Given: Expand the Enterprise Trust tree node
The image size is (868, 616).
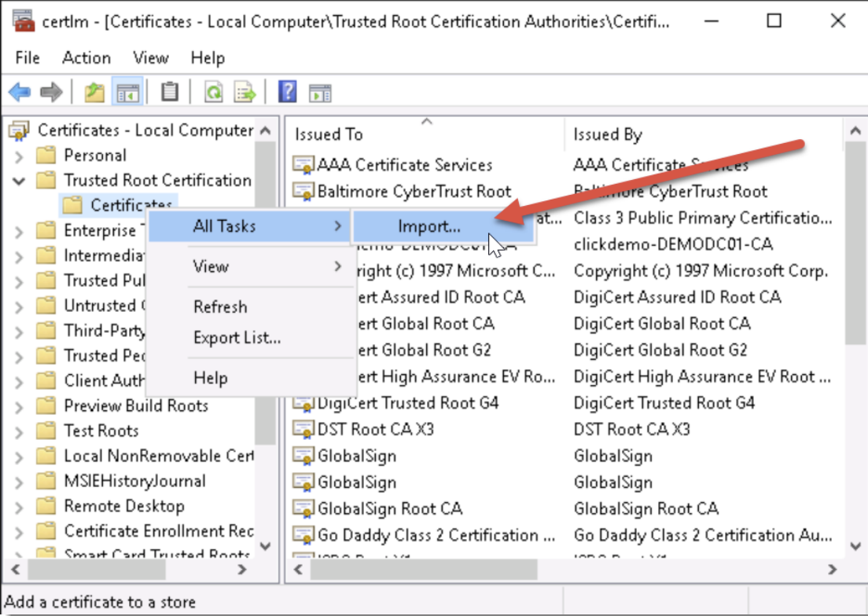Looking at the screenshot, I should point(19,232).
